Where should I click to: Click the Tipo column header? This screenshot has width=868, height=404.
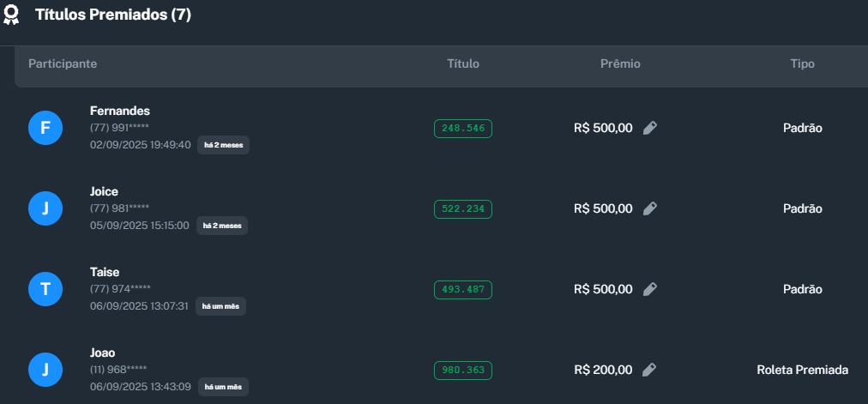[x=803, y=64]
